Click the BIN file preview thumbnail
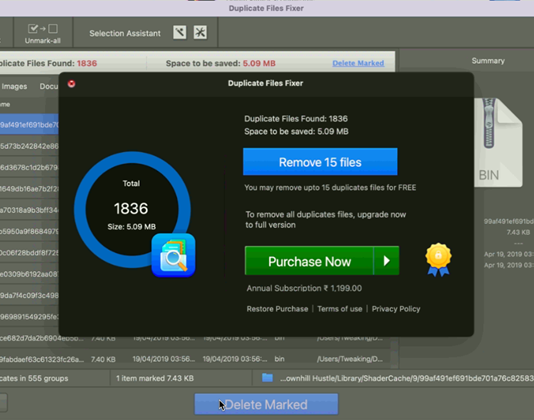 pyautogui.click(x=498, y=142)
